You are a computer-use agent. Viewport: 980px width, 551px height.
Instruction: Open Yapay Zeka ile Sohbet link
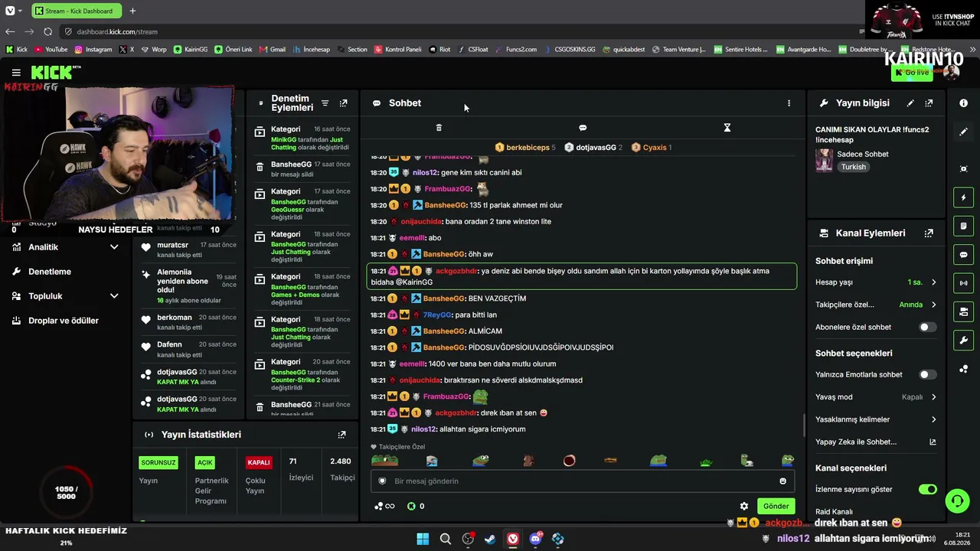(876, 442)
